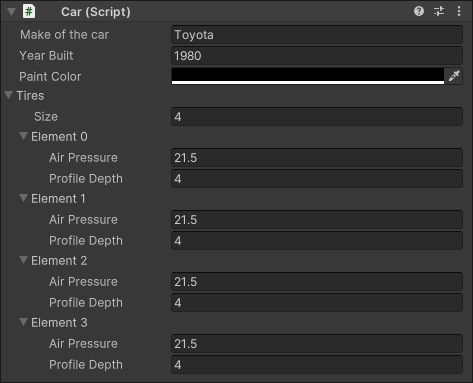This screenshot has height=383, width=473.
Task: Edit Element 2 Air Pressure field
Action: click(x=317, y=282)
